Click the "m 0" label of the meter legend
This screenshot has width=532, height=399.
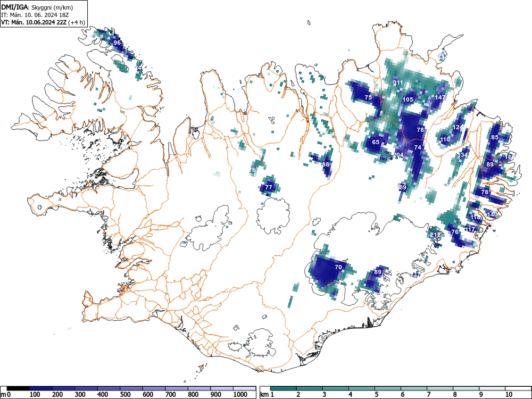[x=5, y=395]
